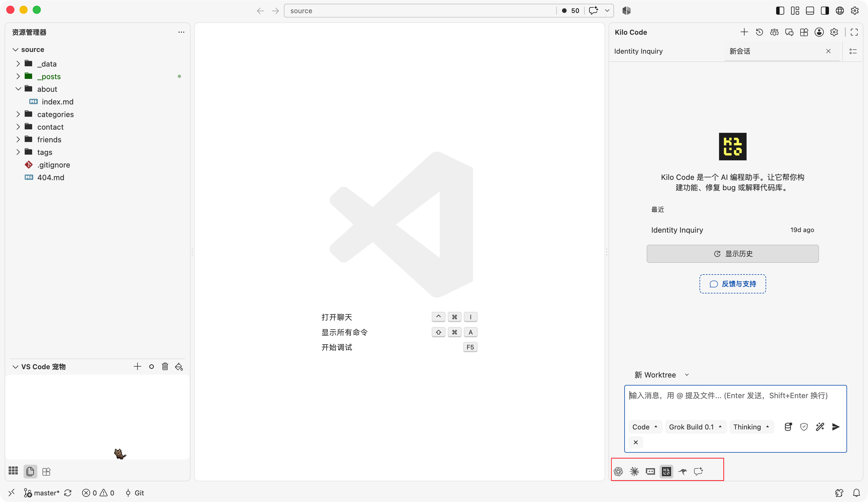868x502 pixels.
Task: Click the shield auto-approve icon
Action: [804, 427]
